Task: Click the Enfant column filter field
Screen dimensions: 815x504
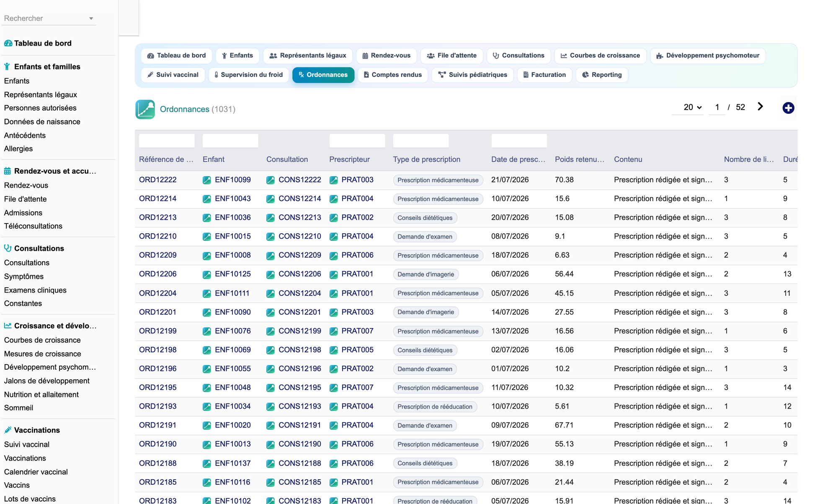Action: coord(230,141)
